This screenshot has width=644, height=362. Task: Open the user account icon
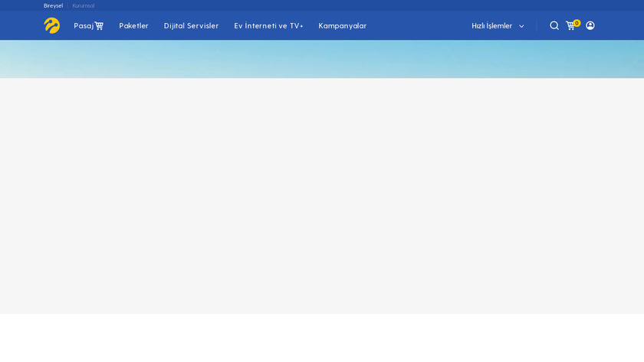click(x=590, y=25)
